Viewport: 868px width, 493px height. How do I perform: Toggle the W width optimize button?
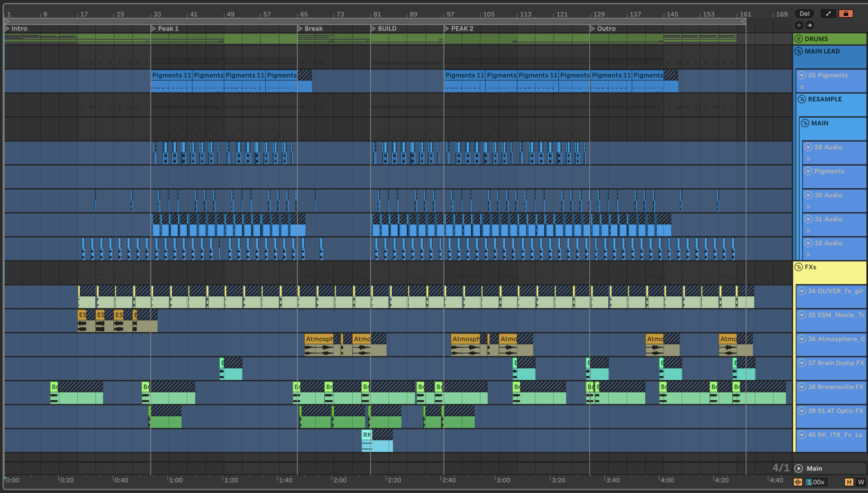click(860, 482)
